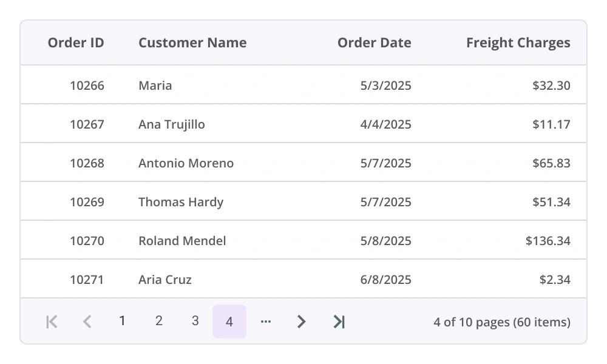
Task: Sort by clicking the Order Date header
Action: coord(374,42)
